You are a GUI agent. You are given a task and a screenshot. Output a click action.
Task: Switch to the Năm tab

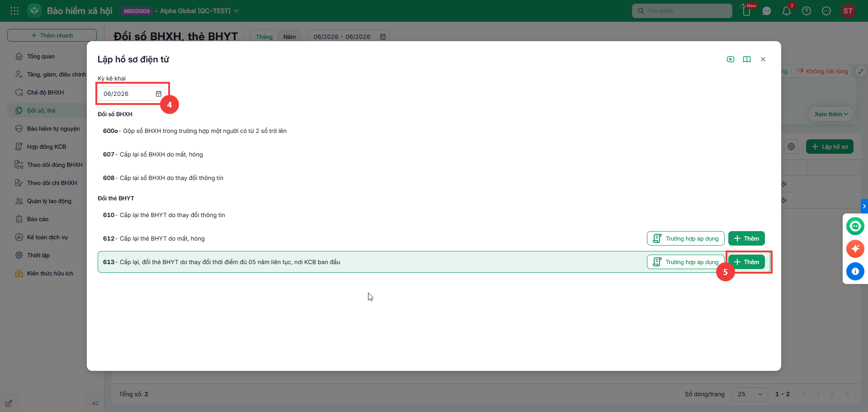[289, 37]
